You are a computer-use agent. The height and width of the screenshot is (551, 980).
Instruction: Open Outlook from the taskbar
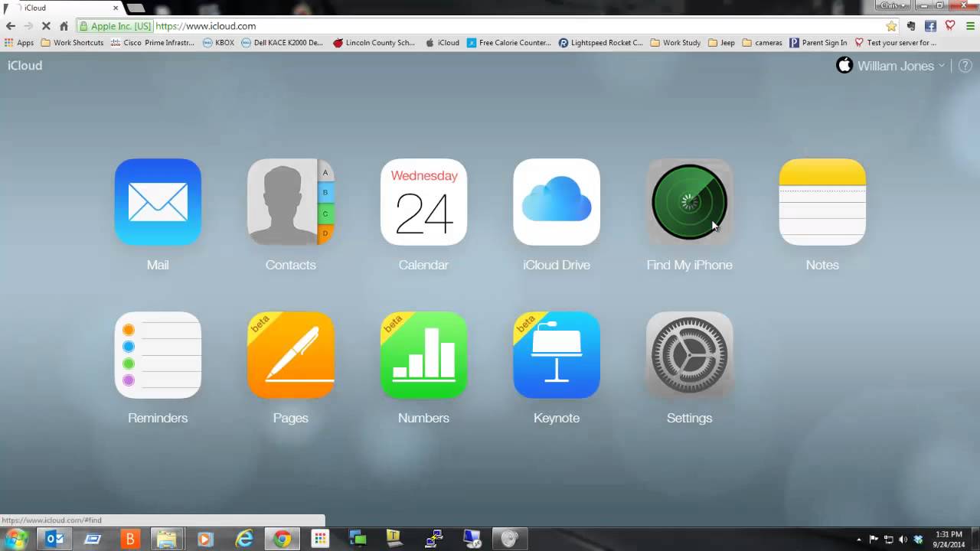click(54, 539)
